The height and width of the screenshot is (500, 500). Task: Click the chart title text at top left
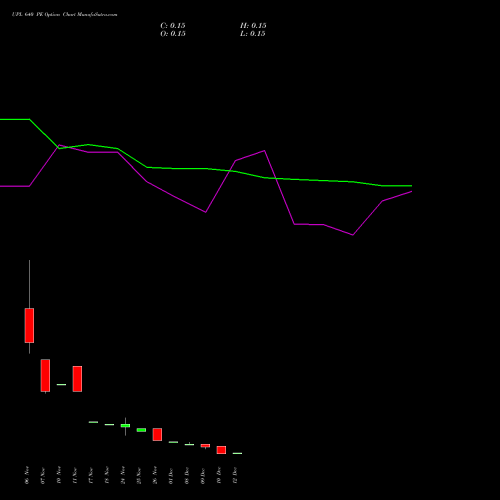[x=64, y=15]
